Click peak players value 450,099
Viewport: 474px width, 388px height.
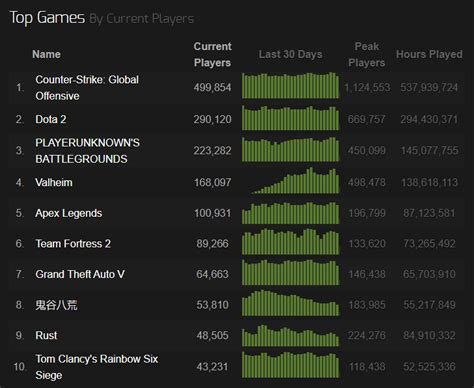pyautogui.click(x=367, y=151)
